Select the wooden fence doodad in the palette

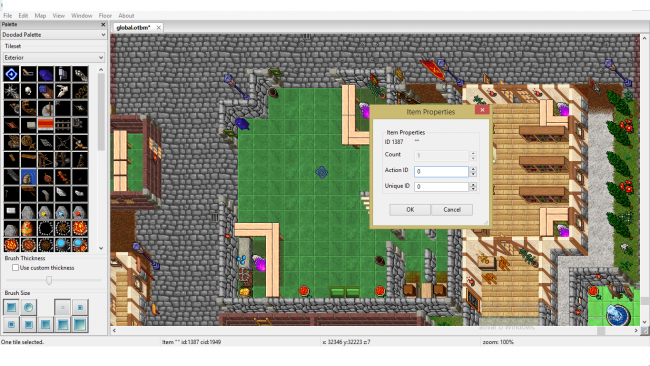pyautogui.click(x=63, y=125)
